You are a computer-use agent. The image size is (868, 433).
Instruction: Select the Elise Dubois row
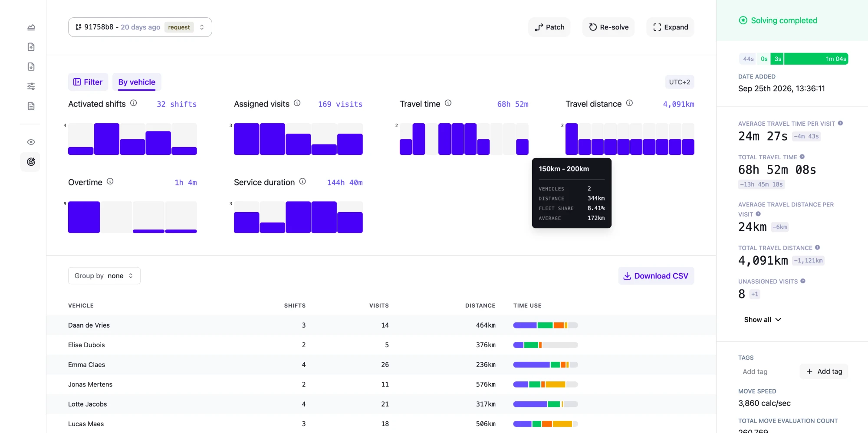point(381,345)
